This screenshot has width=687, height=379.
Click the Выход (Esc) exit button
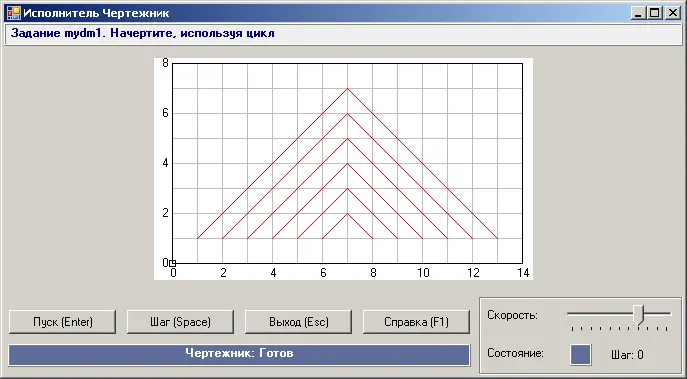tap(298, 322)
